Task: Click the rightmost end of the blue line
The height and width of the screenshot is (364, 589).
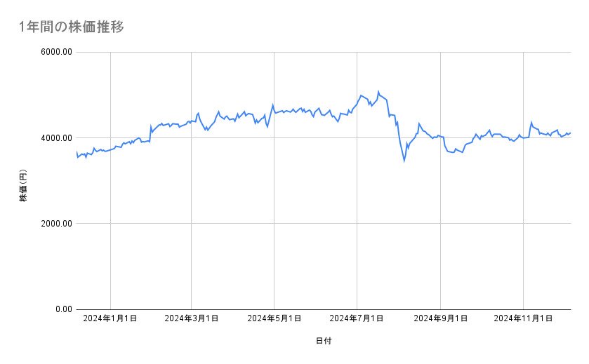Action: [570, 133]
